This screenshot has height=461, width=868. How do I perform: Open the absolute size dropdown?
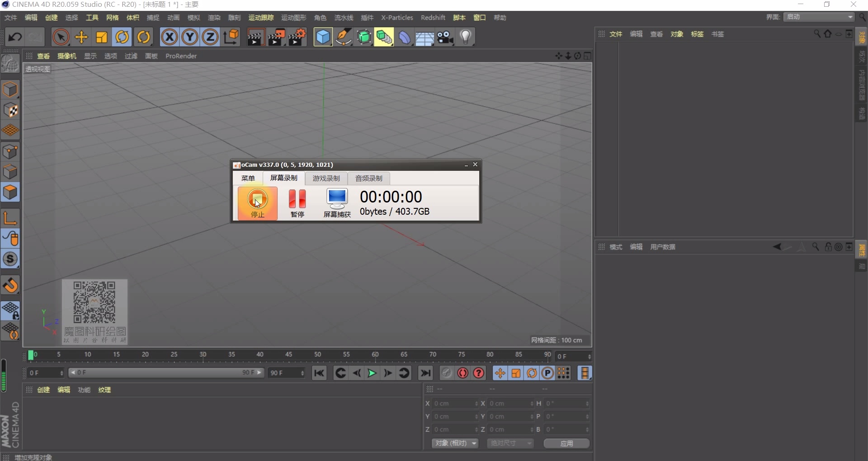pyautogui.click(x=510, y=443)
